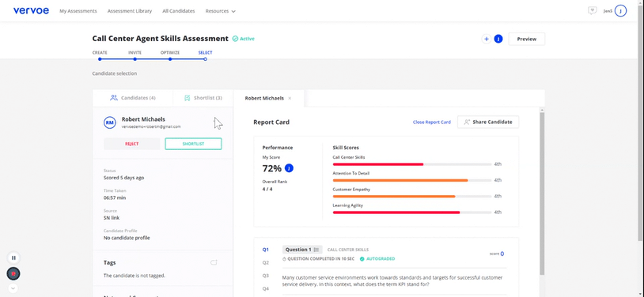Open My Assessments page
The image size is (644, 297).
tap(78, 11)
